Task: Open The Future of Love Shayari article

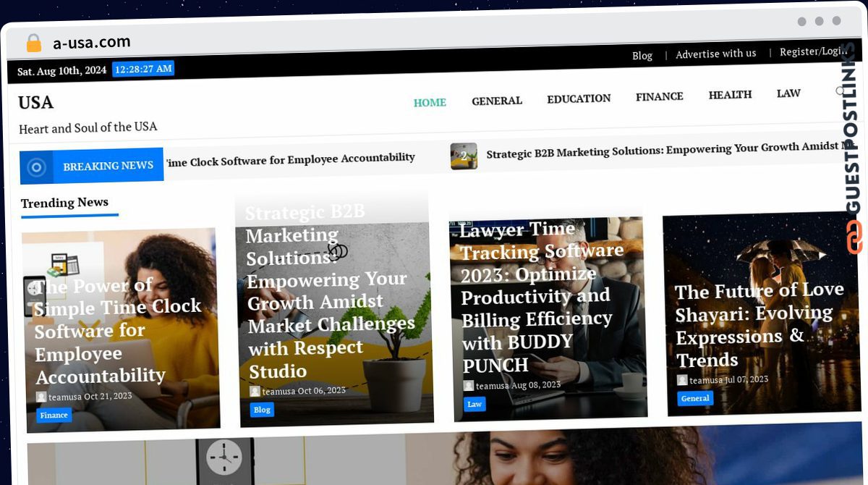Action: pos(759,325)
